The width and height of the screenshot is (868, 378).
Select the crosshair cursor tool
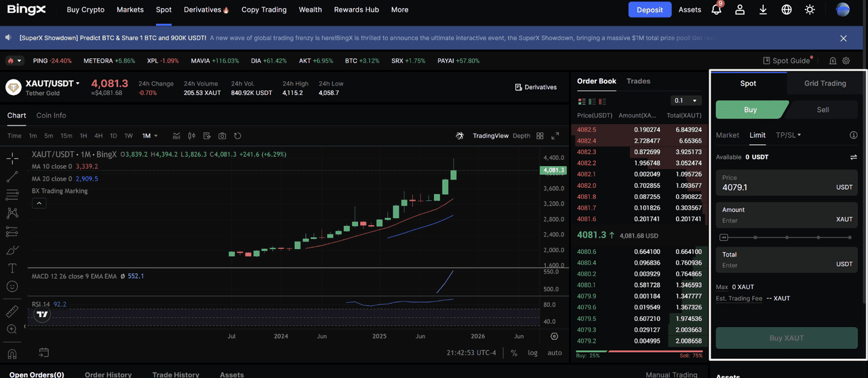pyautogui.click(x=12, y=159)
